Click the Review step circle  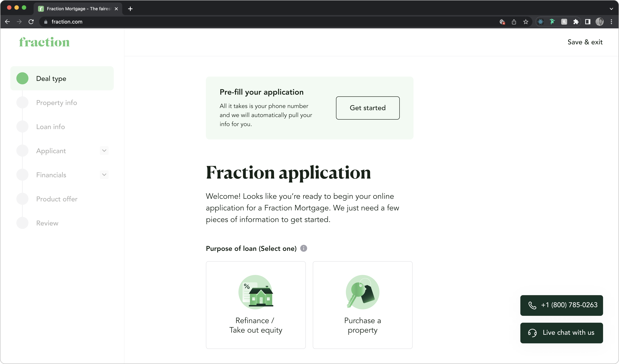22,223
